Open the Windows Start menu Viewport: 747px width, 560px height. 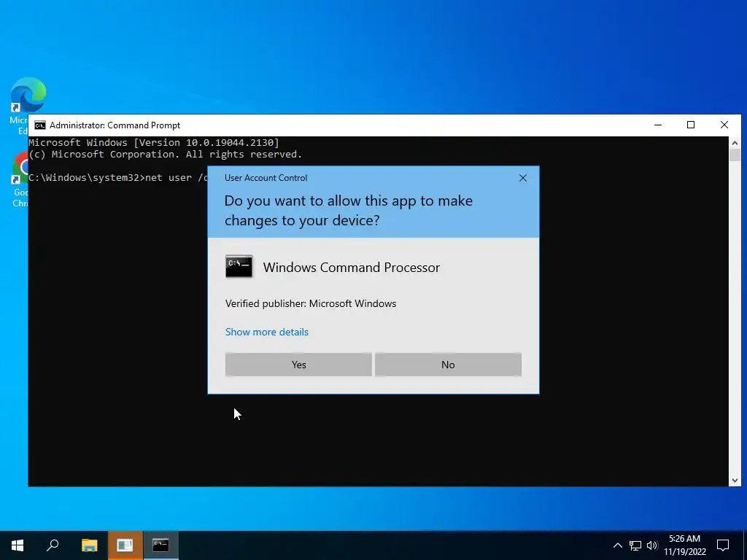[x=18, y=545]
